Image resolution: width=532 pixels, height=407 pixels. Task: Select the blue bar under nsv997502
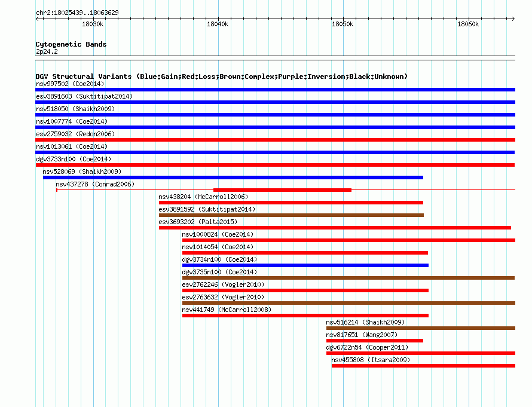point(275,90)
